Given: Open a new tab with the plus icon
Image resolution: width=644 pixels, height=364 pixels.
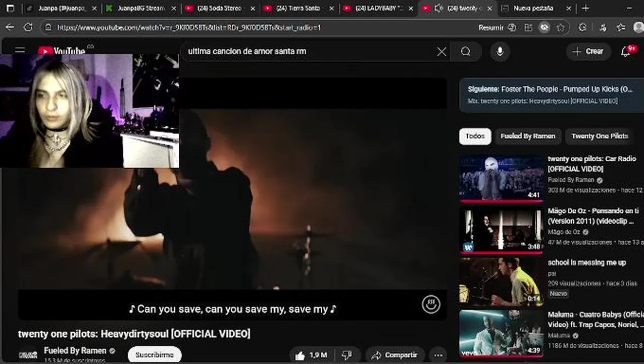Looking at the screenshot, I should [x=585, y=8].
